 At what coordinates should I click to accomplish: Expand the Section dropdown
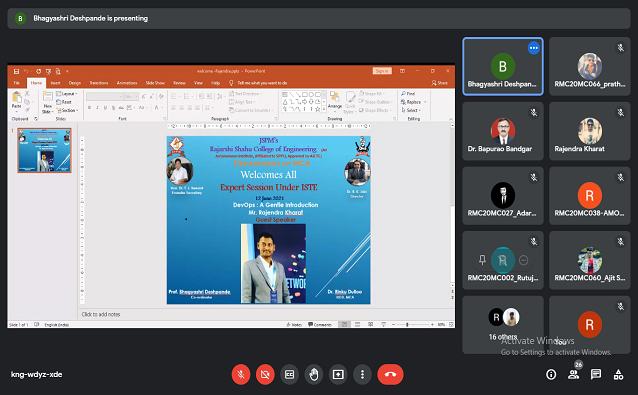pyautogui.click(x=67, y=110)
